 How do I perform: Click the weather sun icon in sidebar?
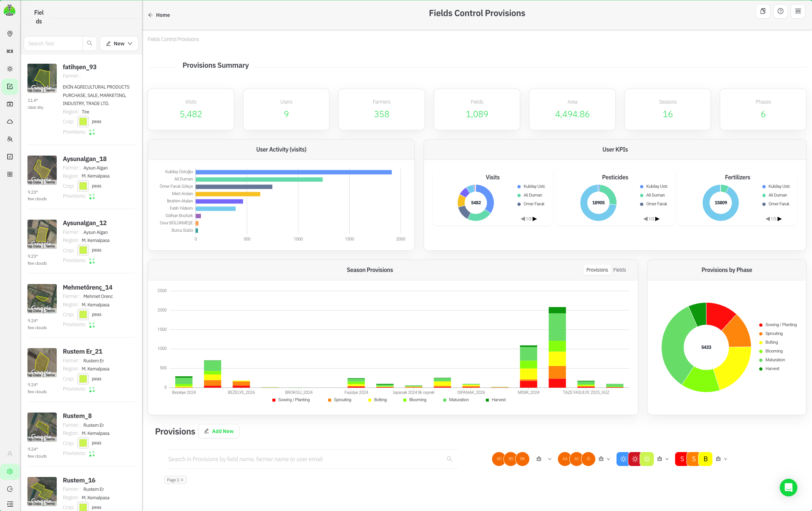10,69
